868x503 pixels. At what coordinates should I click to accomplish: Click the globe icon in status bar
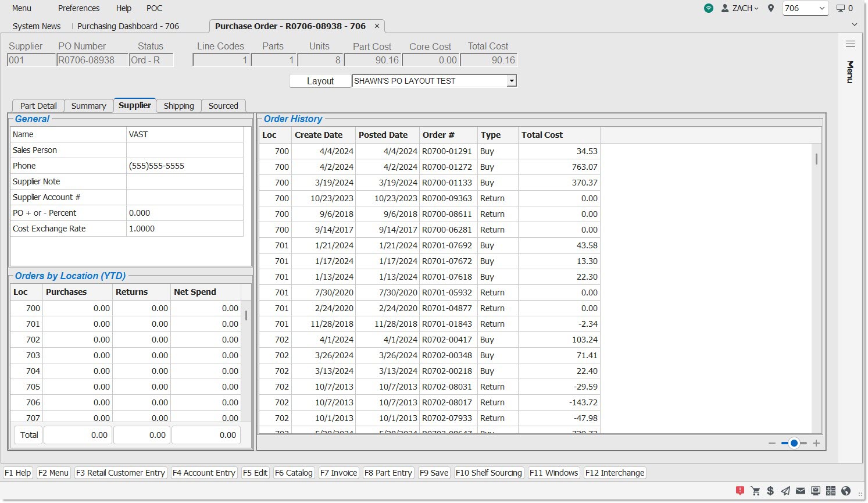846,491
